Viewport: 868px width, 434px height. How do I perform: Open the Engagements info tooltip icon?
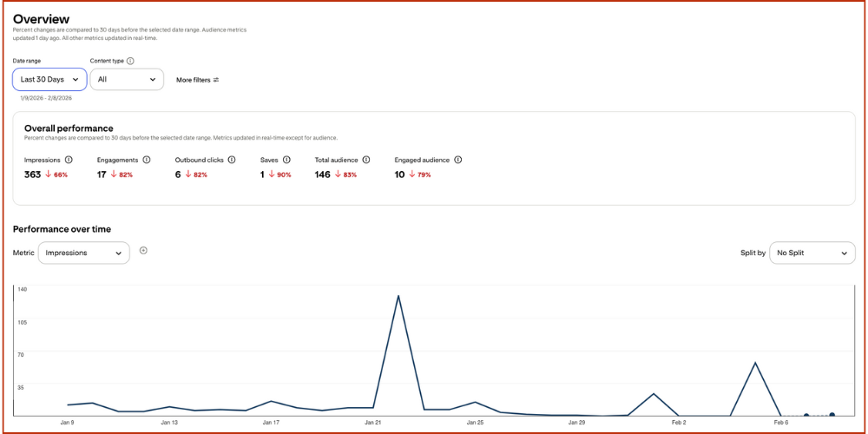[147, 160]
